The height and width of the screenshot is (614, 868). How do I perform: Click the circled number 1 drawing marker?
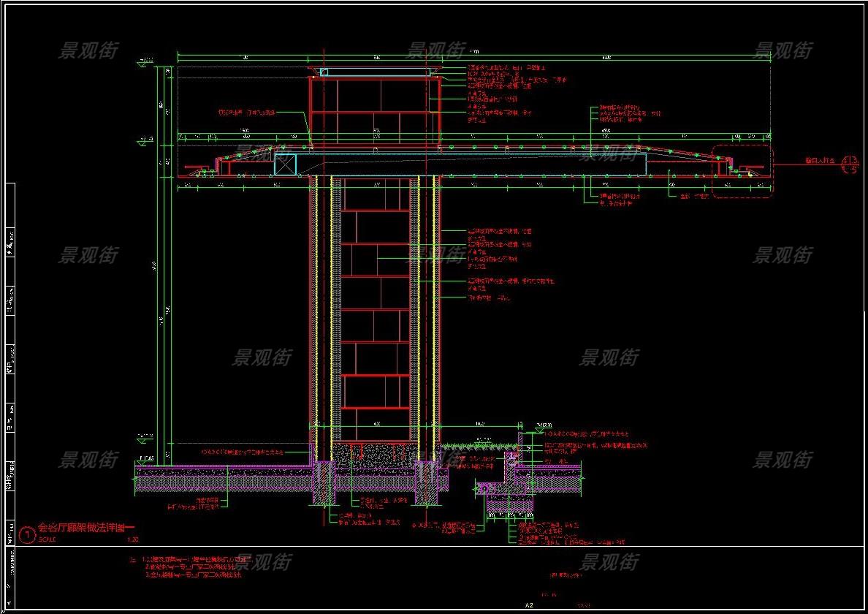click(x=28, y=535)
